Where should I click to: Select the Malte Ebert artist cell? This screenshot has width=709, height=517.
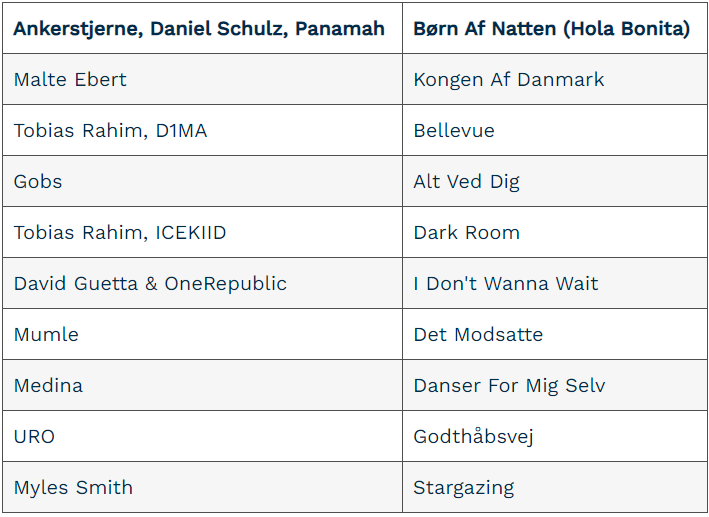click(202, 79)
